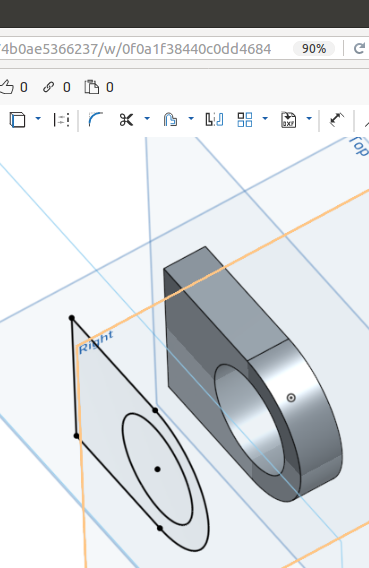Toggle the Construction geometry tool
The image size is (369, 568).
(61, 120)
